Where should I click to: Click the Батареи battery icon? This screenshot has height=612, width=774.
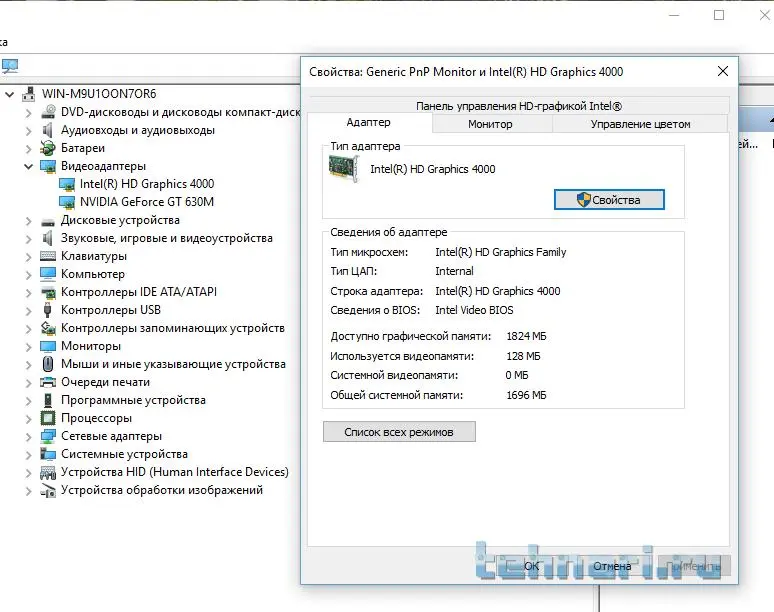[x=48, y=148]
